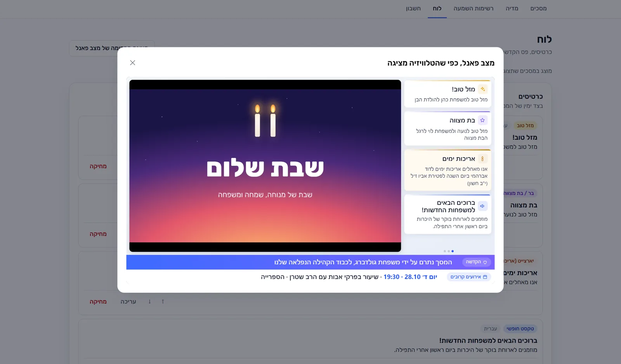Image resolution: width=621 pixels, height=364 pixels.
Task: Switch to רשימות השמעה tab
Action: (474, 9)
